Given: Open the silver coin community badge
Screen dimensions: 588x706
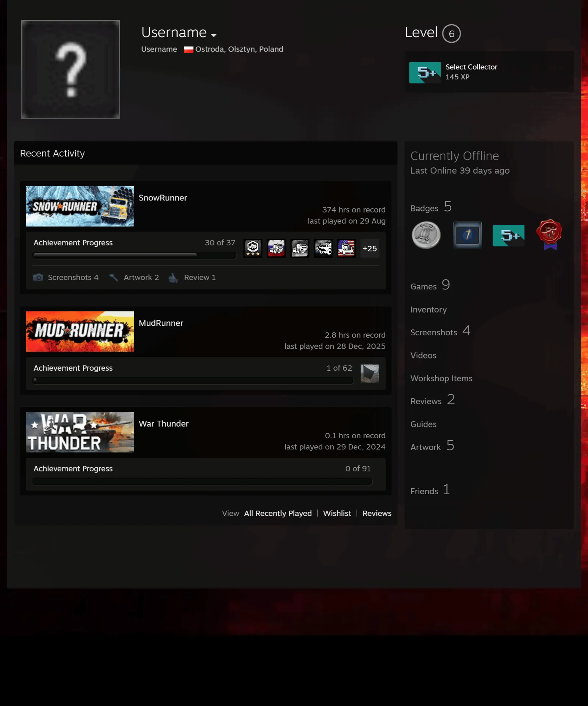Looking at the screenshot, I should pos(426,235).
